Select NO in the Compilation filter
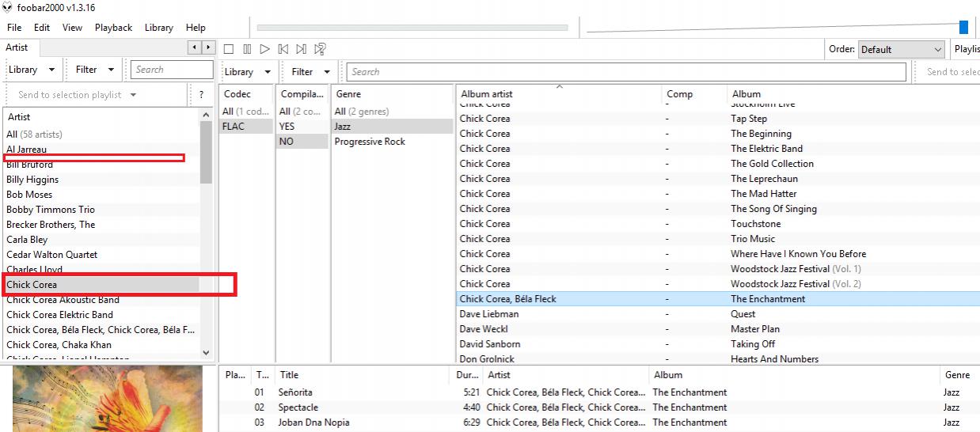This screenshot has height=432, width=980. (286, 142)
